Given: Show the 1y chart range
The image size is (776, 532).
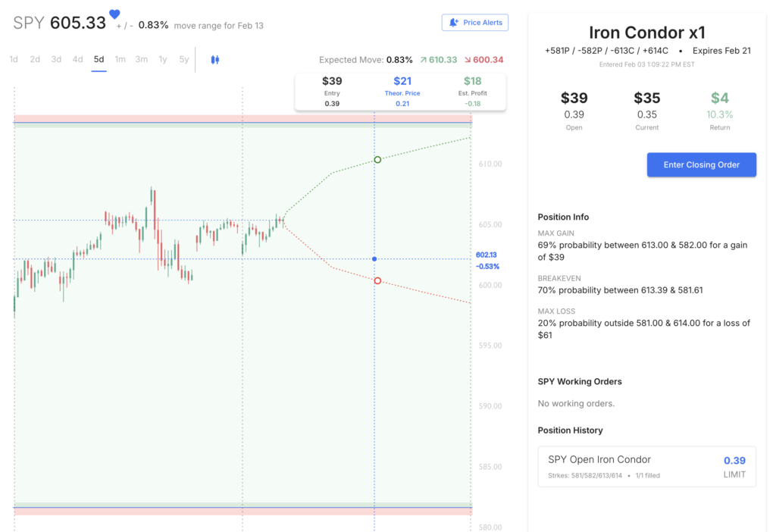Looking at the screenshot, I should point(162,59).
